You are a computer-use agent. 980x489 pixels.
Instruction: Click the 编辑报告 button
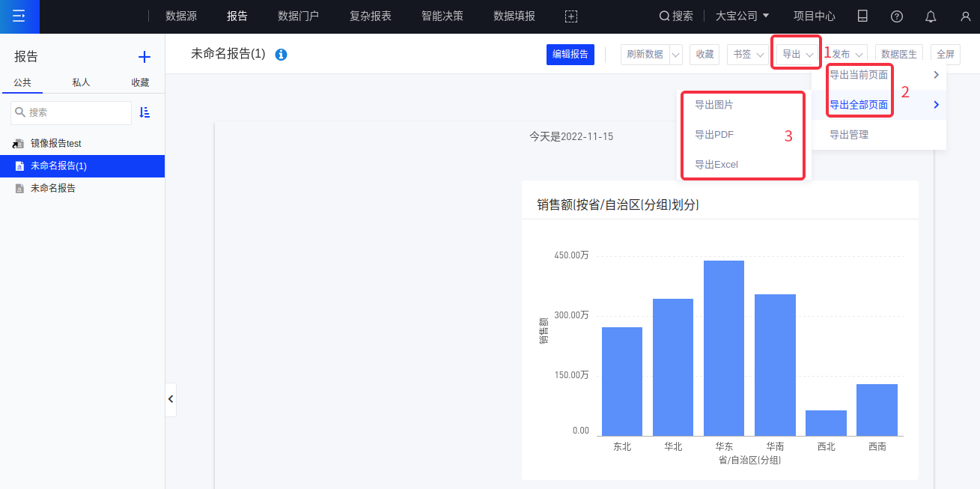[x=570, y=54]
